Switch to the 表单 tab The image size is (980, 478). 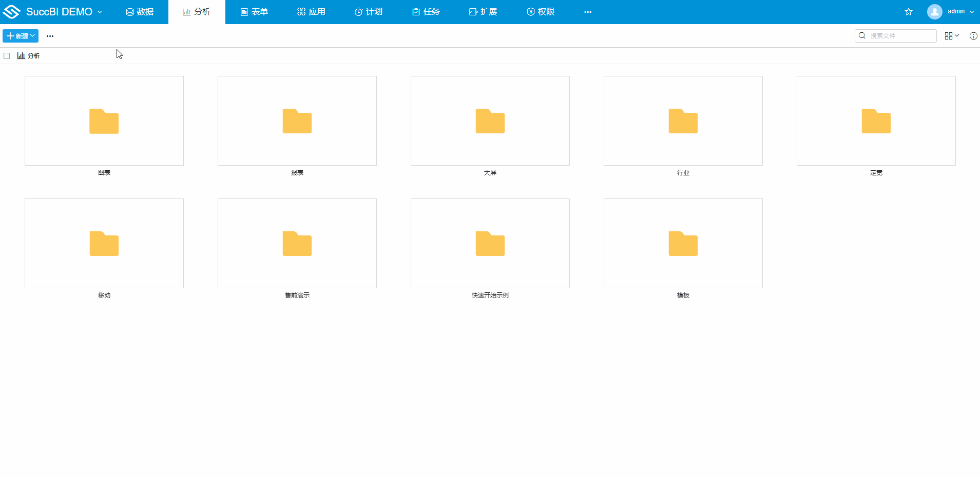[x=254, y=12]
